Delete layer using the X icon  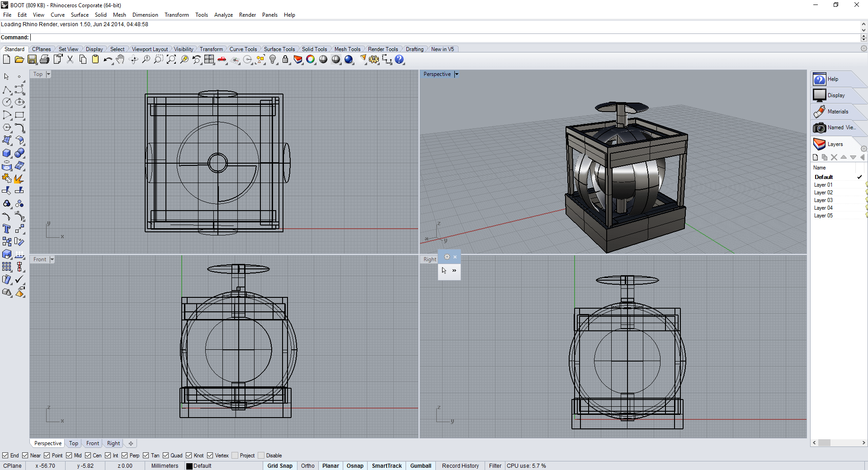click(834, 157)
